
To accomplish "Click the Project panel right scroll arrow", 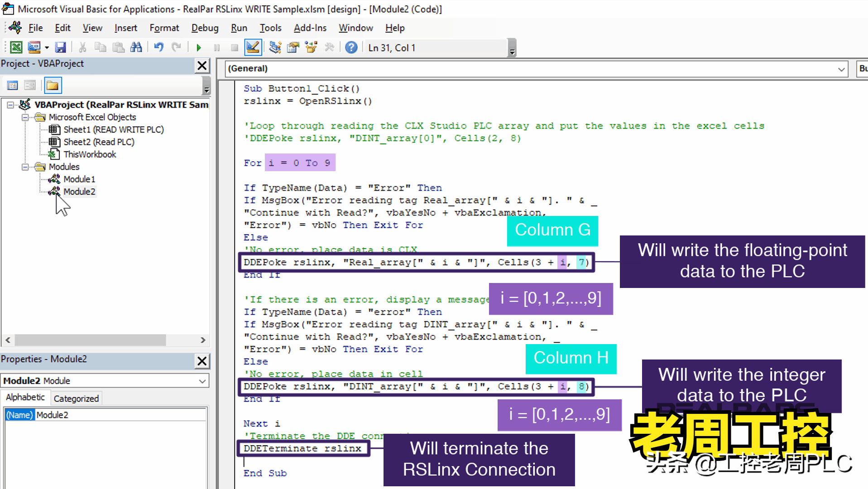I will pyautogui.click(x=203, y=340).
